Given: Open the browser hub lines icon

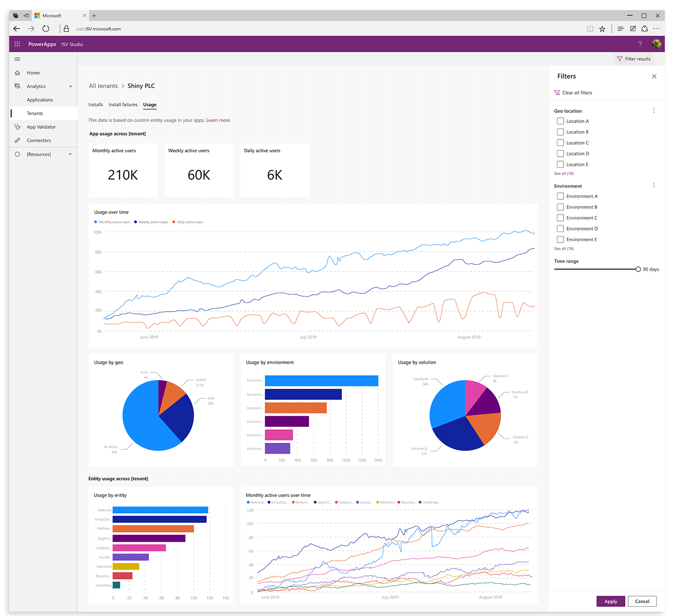Looking at the screenshot, I should [621, 29].
